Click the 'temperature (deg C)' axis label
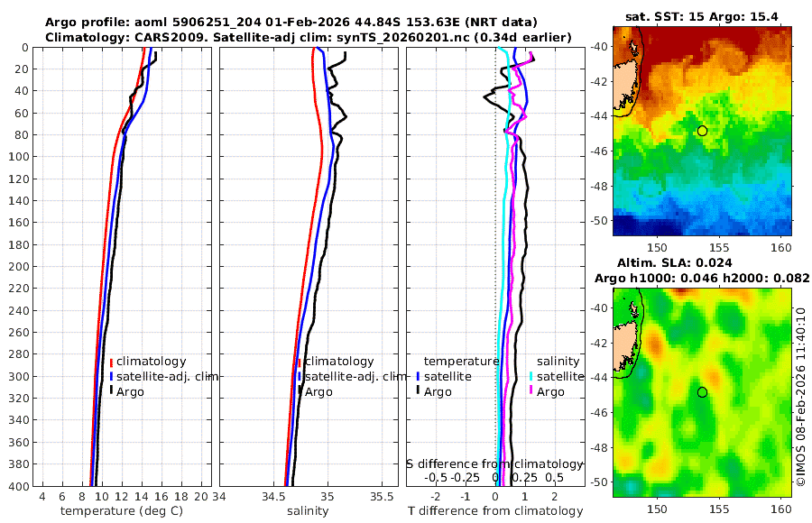Image resolution: width=812 pixels, height=523 pixels. coord(122,511)
